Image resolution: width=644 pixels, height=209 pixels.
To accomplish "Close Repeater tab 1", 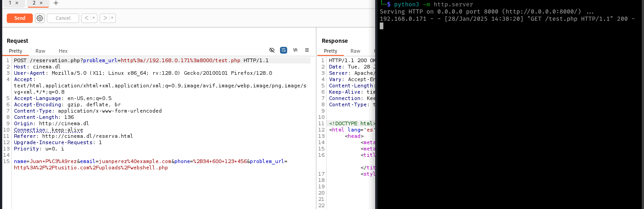I will click(17, 3).
